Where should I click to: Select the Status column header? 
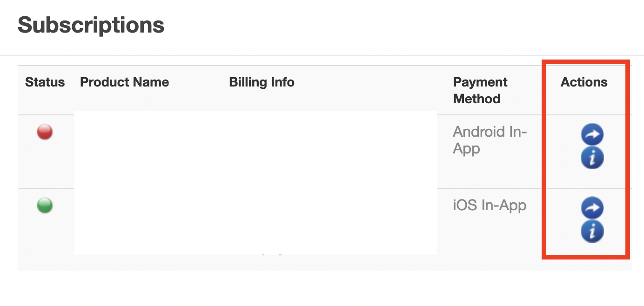[x=45, y=82]
